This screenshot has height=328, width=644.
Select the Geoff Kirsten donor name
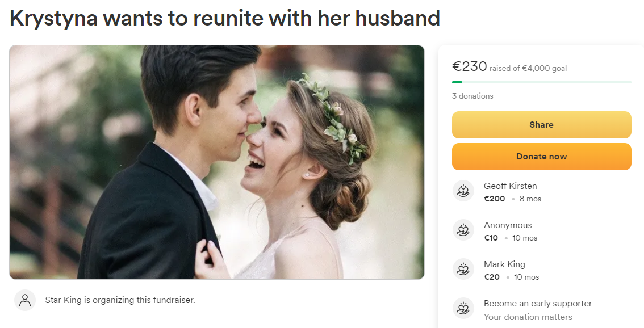click(x=510, y=186)
